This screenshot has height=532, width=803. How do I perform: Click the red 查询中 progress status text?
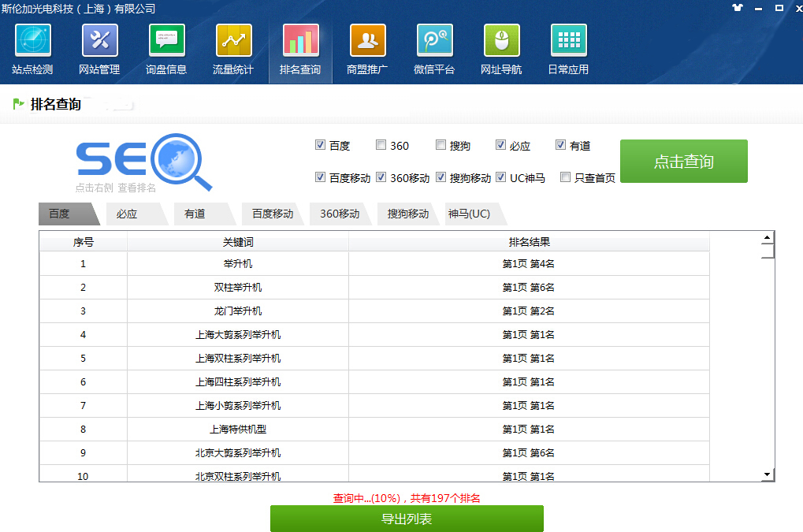click(407, 497)
